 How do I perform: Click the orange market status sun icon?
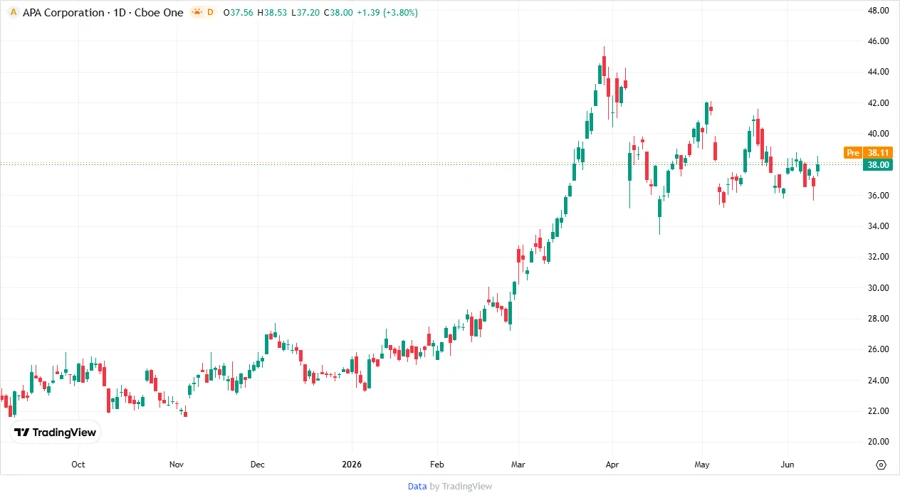pos(197,12)
